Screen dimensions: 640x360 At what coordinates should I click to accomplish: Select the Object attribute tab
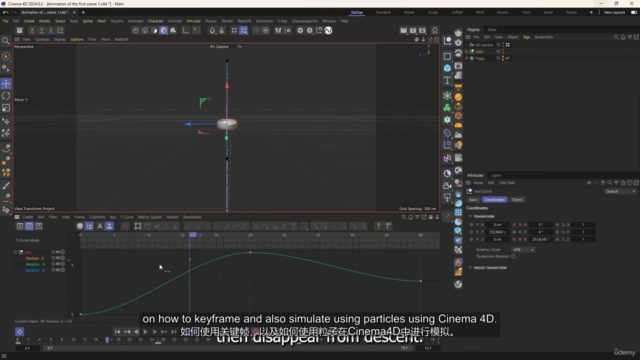point(517,200)
